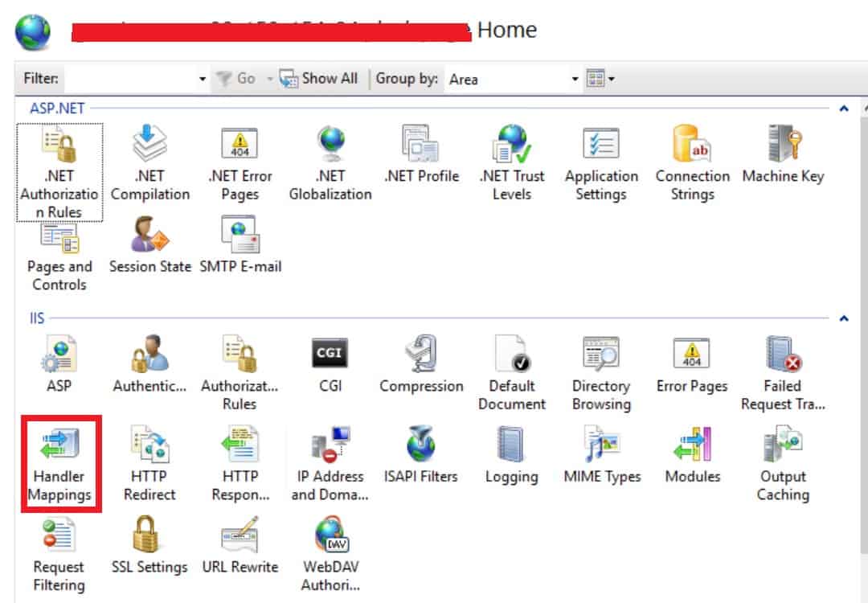Viewport: 868px width, 603px height.
Task: Open IIS Authorization Rules feature
Action: (240, 372)
